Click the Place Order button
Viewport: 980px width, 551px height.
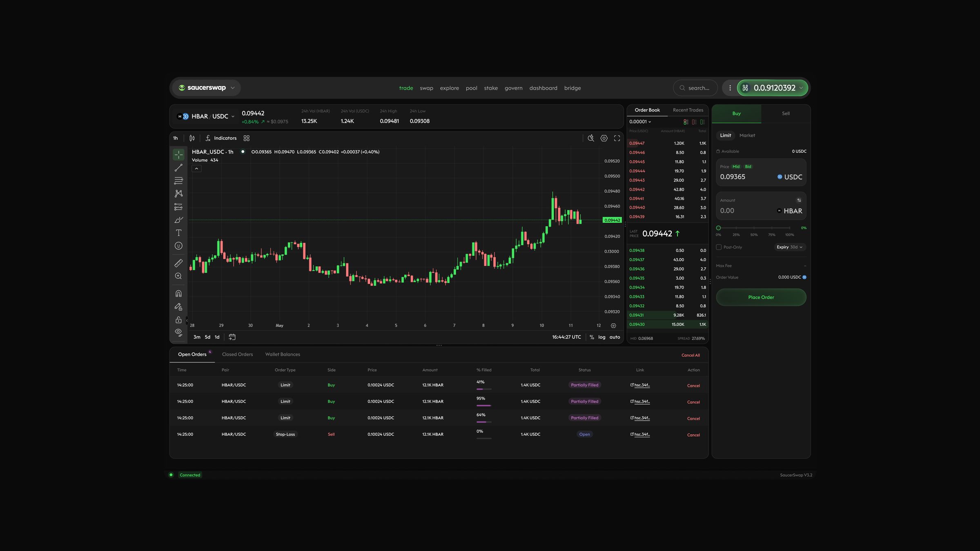761,297
